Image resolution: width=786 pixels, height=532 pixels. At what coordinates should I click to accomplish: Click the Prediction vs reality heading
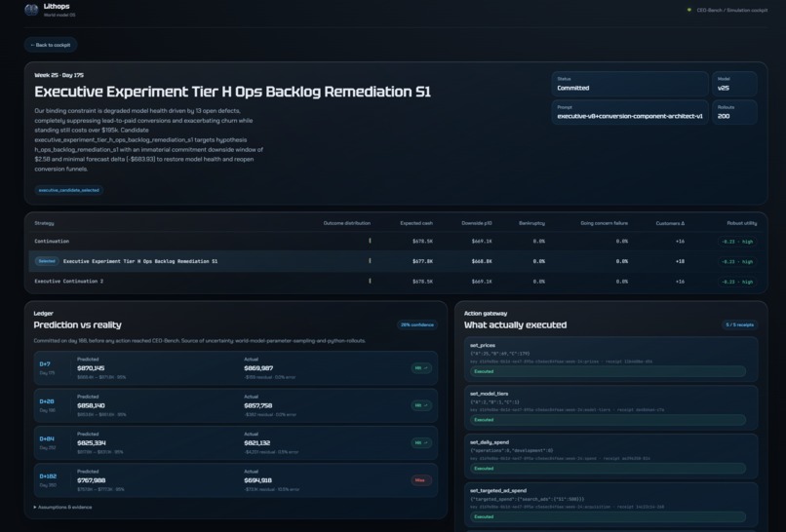(x=77, y=325)
